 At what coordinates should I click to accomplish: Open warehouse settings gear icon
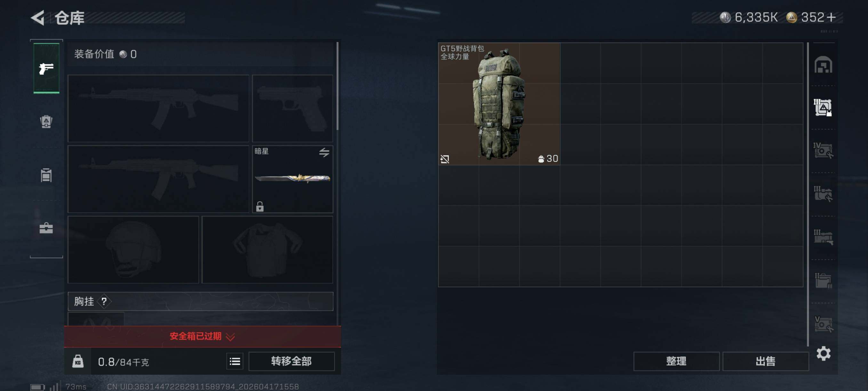point(824,353)
